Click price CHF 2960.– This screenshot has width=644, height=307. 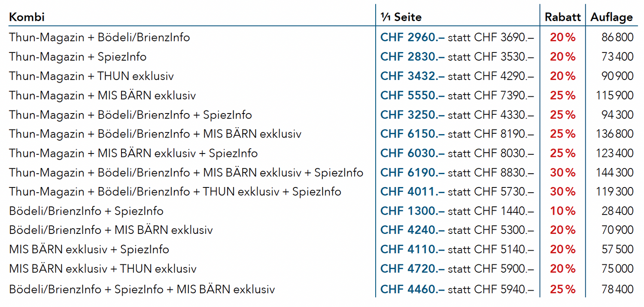412,37
